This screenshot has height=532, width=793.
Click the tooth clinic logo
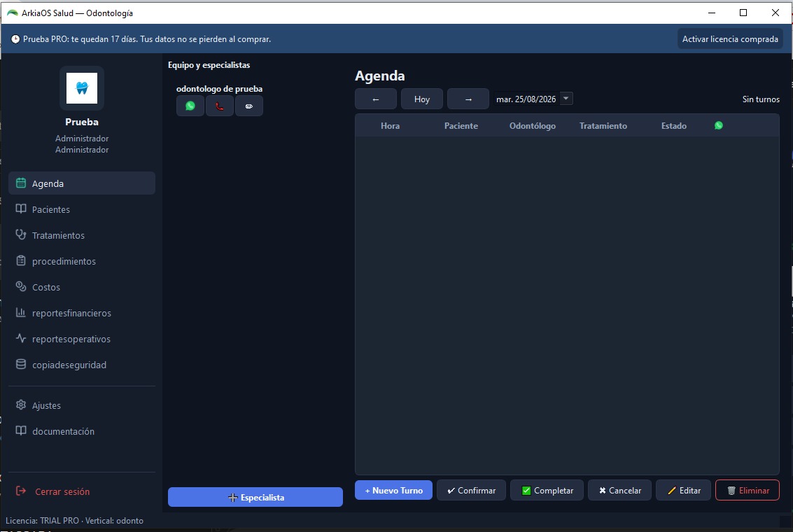(x=82, y=88)
